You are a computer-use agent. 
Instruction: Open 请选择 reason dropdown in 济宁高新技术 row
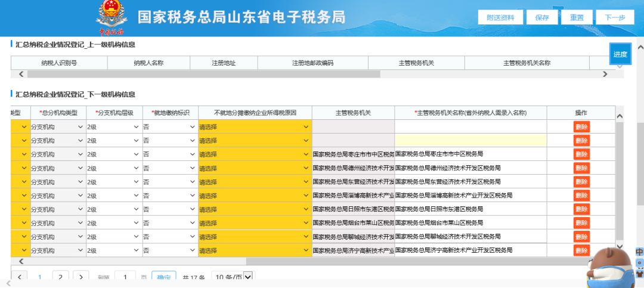point(255,250)
